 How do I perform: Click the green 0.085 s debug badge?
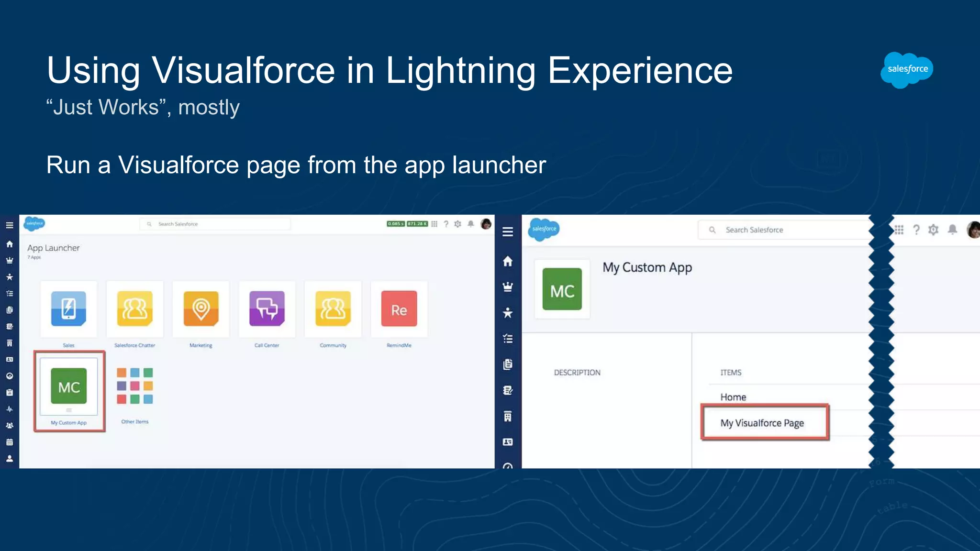(396, 224)
